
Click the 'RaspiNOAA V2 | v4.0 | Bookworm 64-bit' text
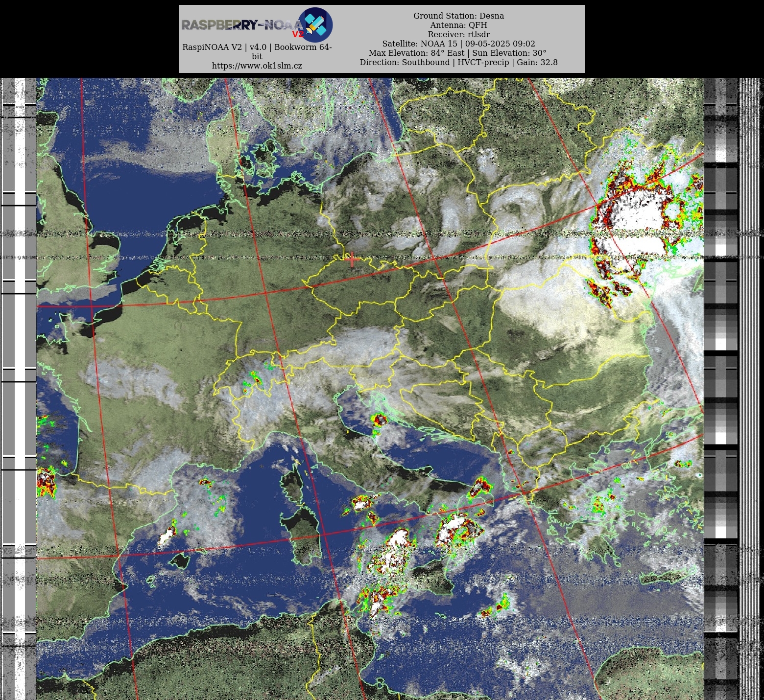pyautogui.click(x=257, y=51)
